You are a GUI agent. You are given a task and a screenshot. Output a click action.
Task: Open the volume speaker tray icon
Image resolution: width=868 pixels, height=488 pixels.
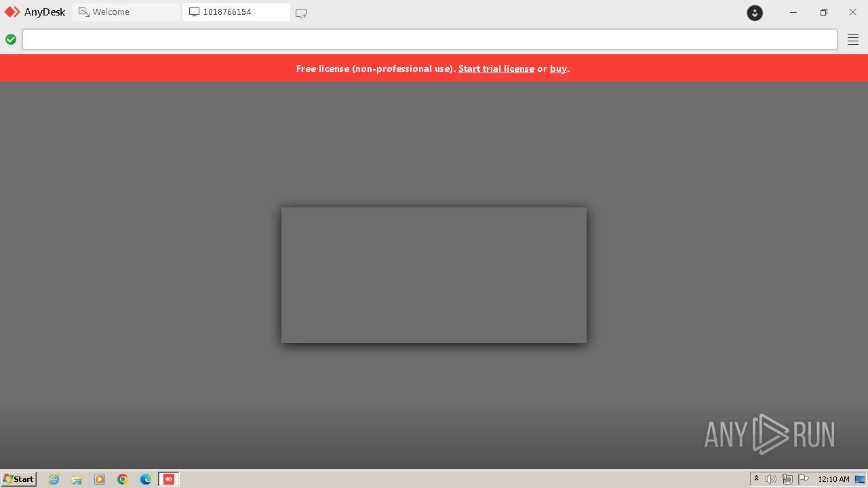771,479
